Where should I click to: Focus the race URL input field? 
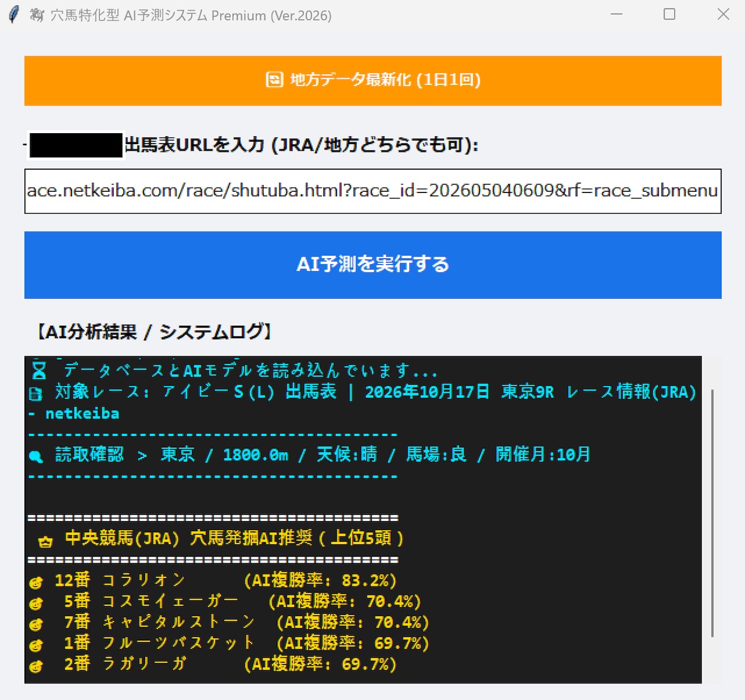tap(372, 191)
